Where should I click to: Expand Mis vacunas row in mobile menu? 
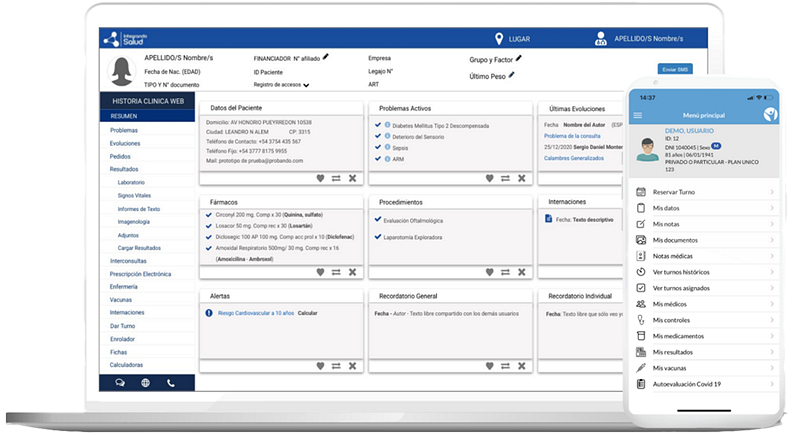772,368
